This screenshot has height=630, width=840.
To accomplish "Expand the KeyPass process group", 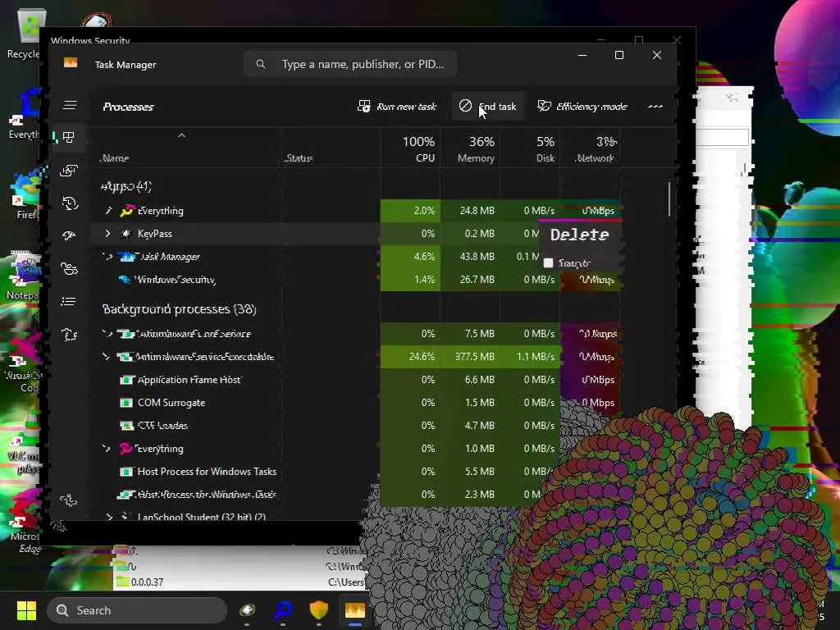I will [107, 234].
